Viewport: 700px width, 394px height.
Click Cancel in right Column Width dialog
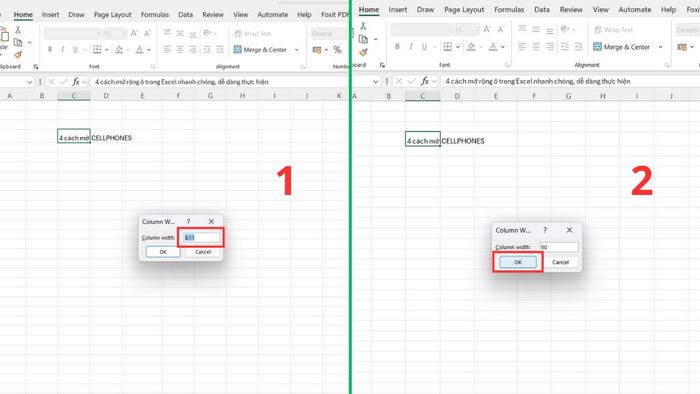(560, 262)
